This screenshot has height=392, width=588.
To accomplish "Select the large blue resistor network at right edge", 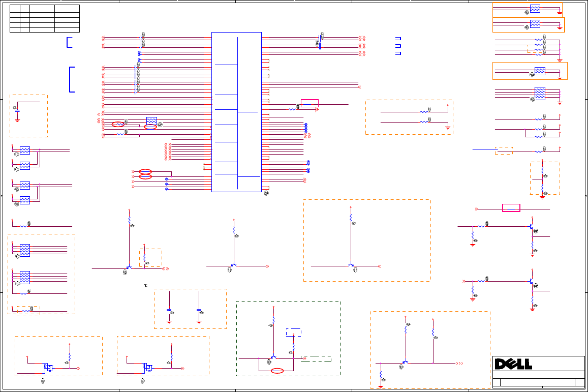I will click(x=540, y=94).
